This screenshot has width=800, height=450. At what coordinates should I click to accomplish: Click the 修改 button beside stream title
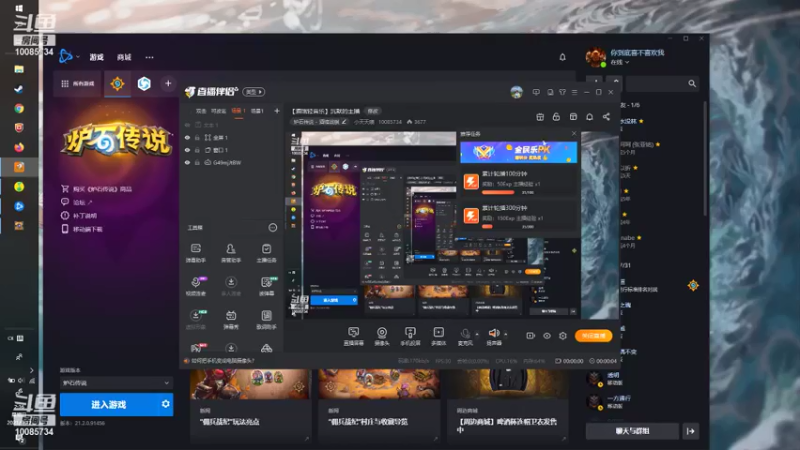tap(373, 111)
